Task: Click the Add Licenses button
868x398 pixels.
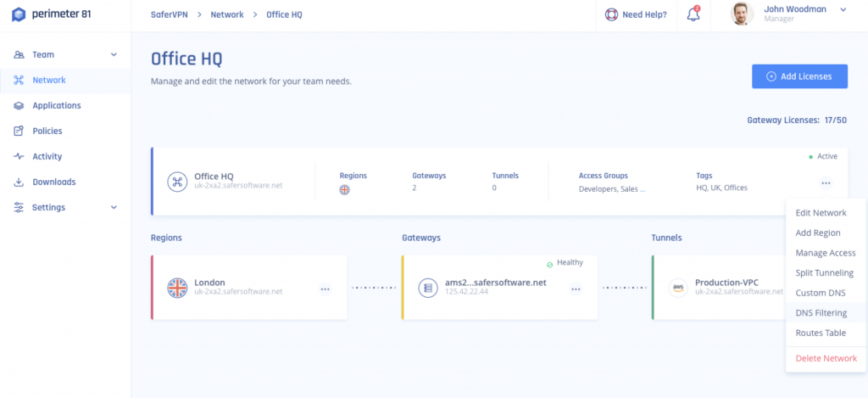Action: coord(799,76)
